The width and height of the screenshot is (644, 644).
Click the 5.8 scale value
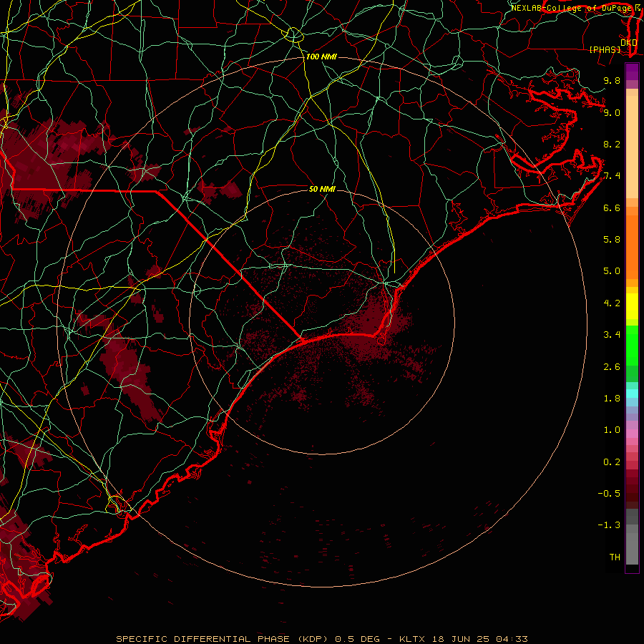[x=612, y=240]
